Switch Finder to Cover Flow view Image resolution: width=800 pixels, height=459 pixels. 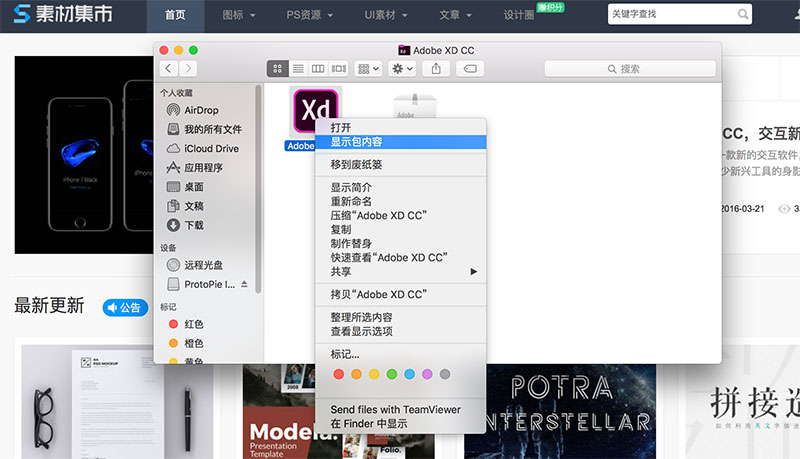click(339, 68)
